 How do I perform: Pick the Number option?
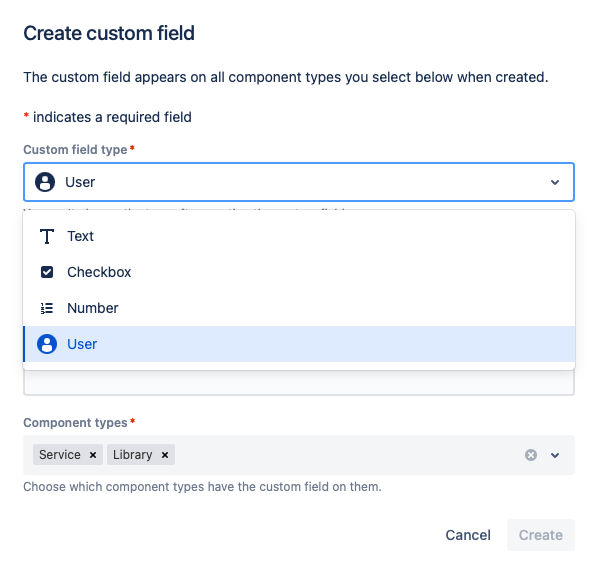click(x=299, y=308)
